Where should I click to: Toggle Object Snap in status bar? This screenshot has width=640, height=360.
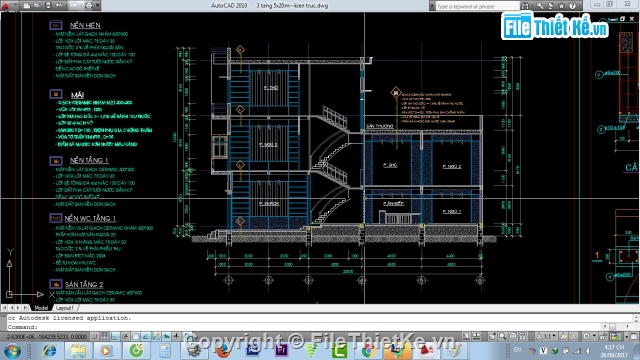(x=136, y=336)
